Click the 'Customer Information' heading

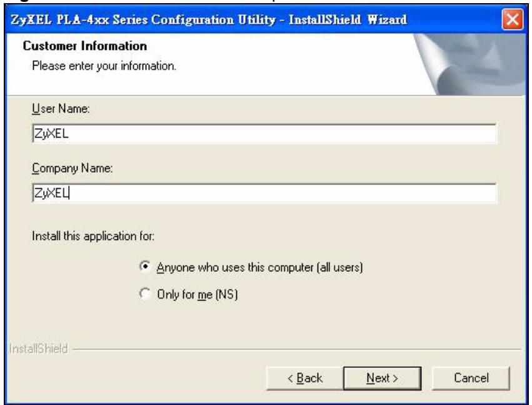[x=85, y=46]
